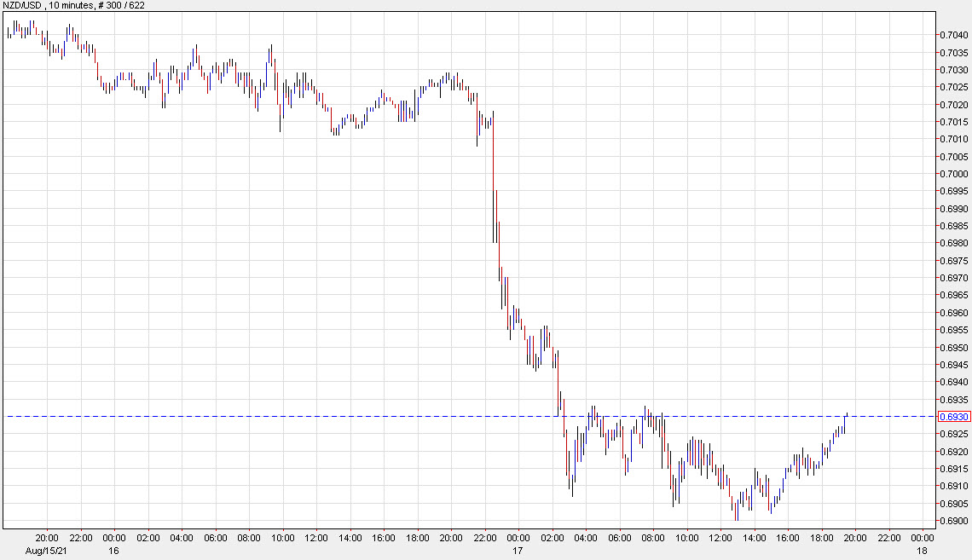Select the 0.7000 price axis label
The image size is (972, 560).
953,174
